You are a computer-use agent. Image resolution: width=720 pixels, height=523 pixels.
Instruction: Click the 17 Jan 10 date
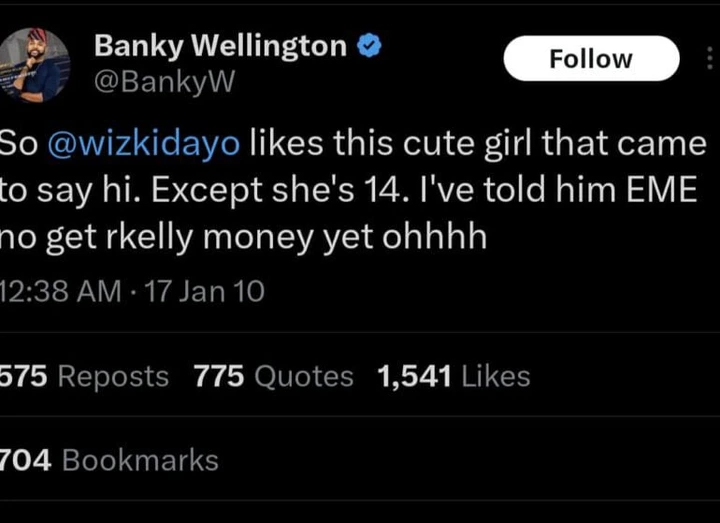click(x=205, y=291)
